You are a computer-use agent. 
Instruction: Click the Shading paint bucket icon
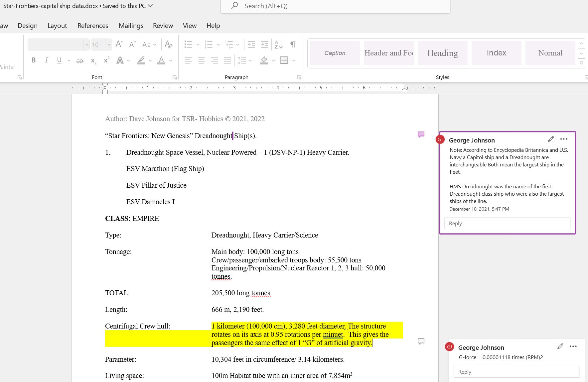click(x=264, y=60)
